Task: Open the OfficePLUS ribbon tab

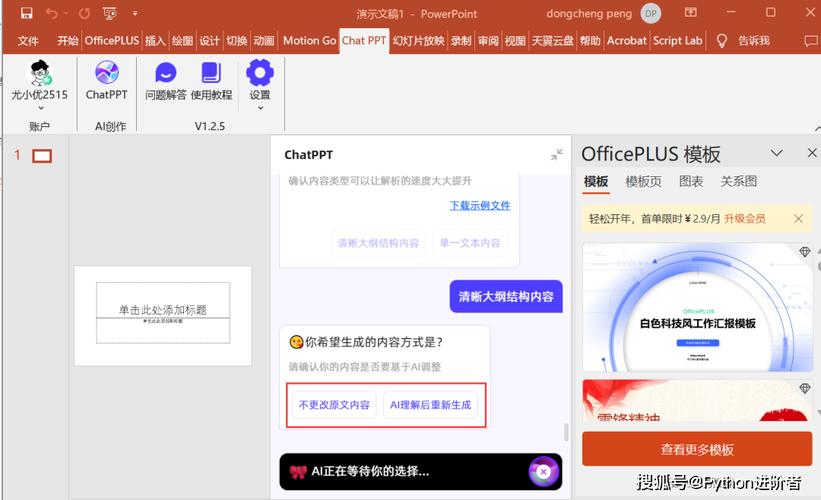Action: click(112, 41)
